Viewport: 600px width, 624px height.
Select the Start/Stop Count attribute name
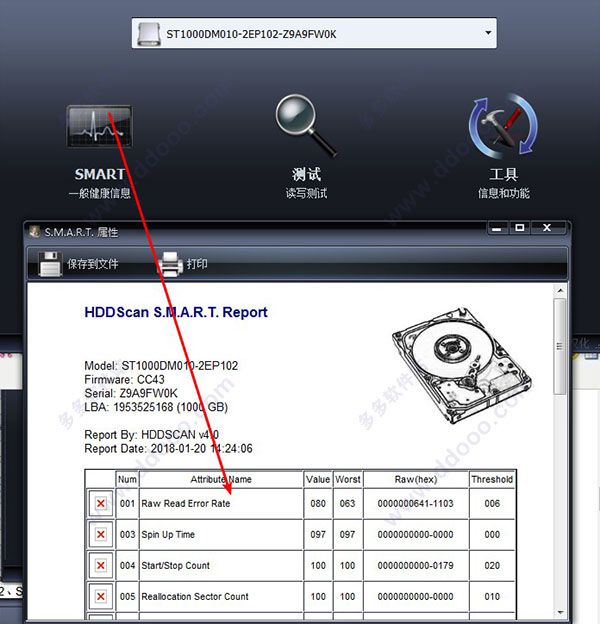[x=175, y=566]
